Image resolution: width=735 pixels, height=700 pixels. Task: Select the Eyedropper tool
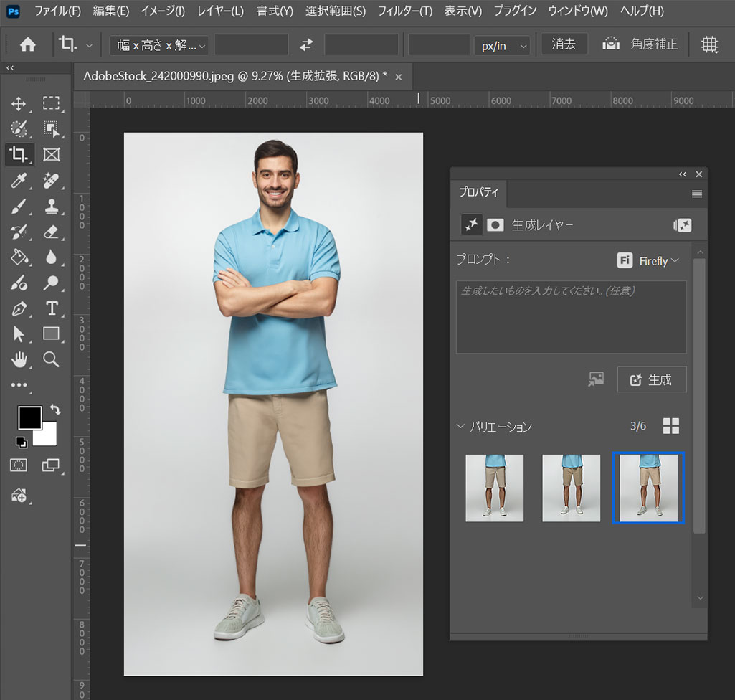pos(19,180)
